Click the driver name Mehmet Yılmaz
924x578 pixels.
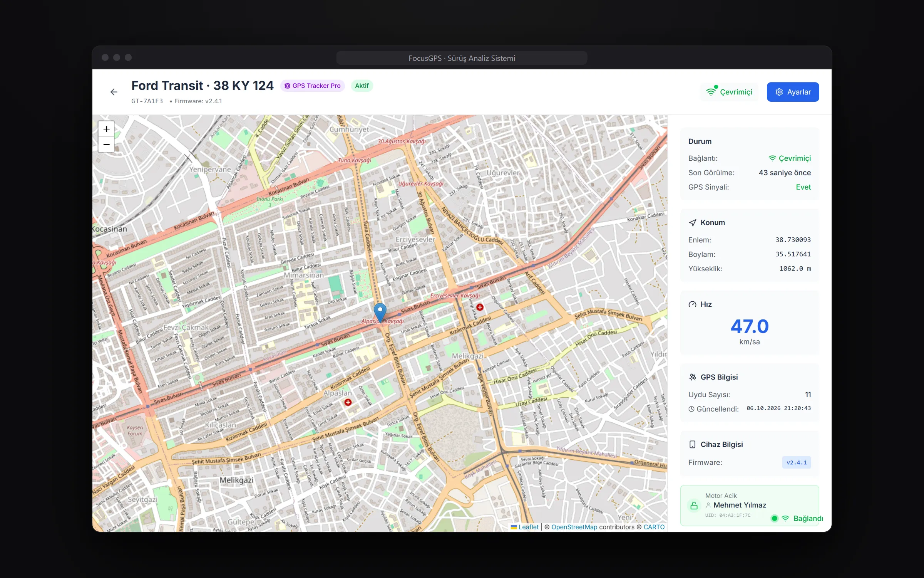point(740,505)
